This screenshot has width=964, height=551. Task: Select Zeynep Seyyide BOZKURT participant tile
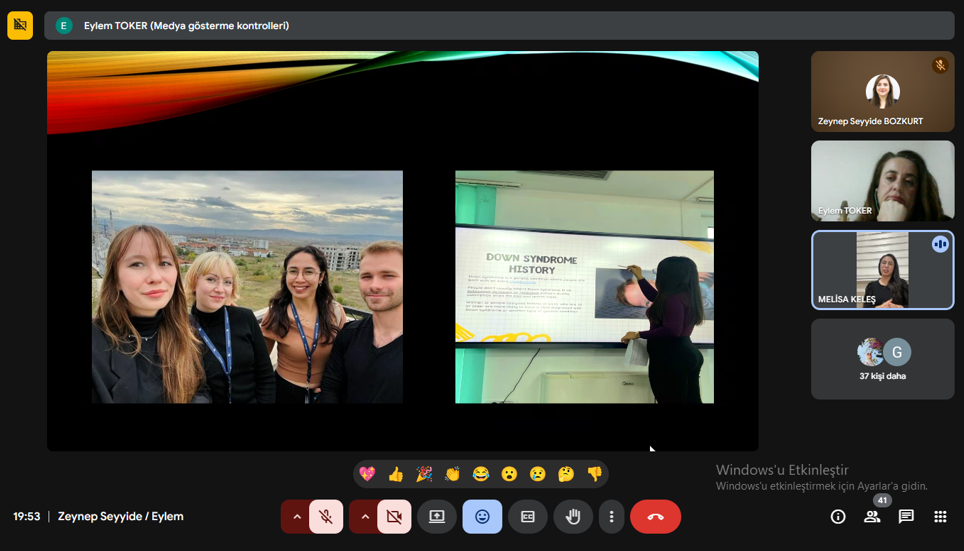point(882,92)
